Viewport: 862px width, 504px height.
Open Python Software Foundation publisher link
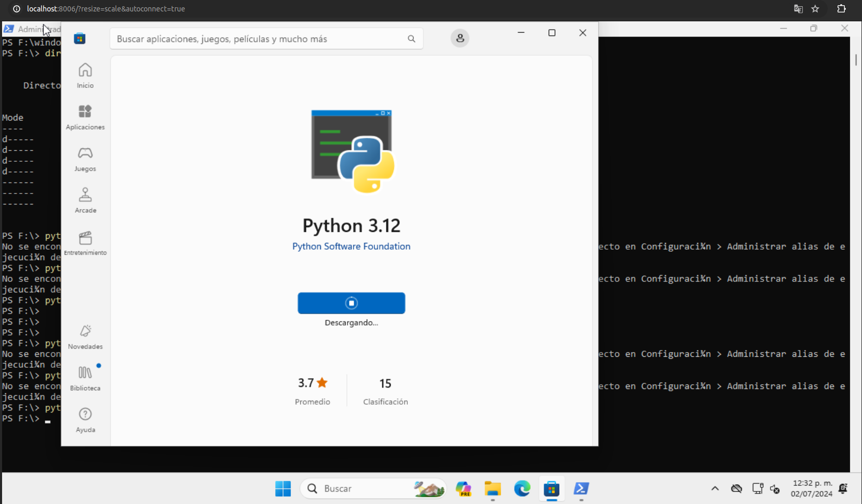pyautogui.click(x=351, y=247)
